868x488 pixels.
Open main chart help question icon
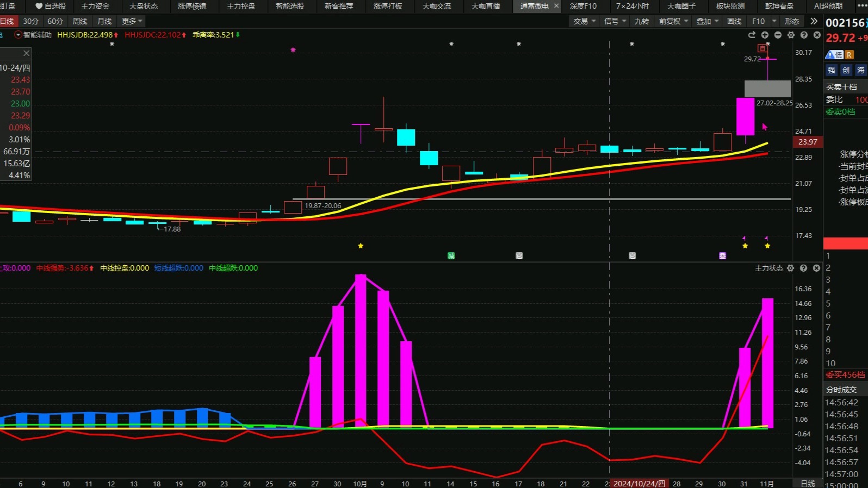pyautogui.click(x=804, y=35)
